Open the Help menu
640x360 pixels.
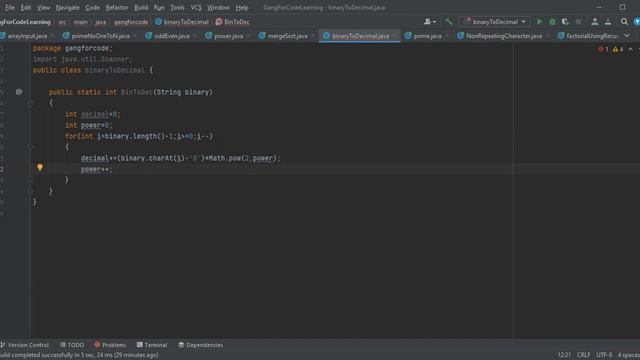(242, 7)
